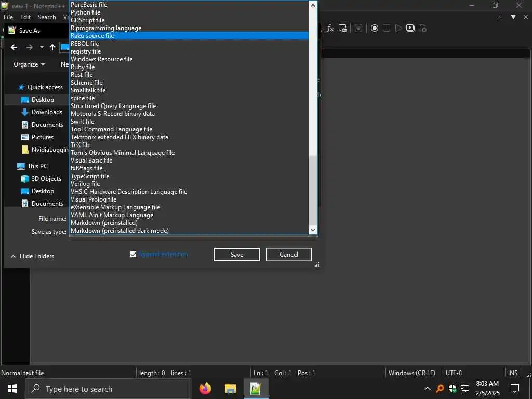The width and height of the screenshot is (532, 399).
Task: Click the Monitoring (tail) toolbar icon
Action: click(x=358, y=28)
